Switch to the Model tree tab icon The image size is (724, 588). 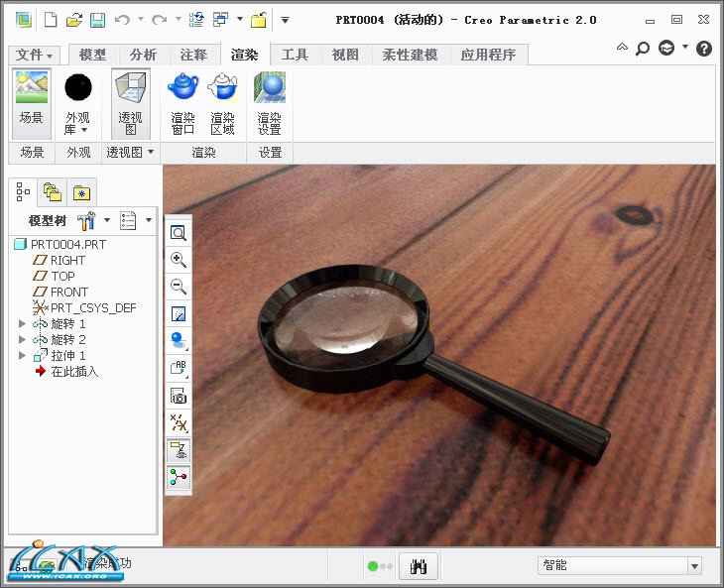coord(23,191)
